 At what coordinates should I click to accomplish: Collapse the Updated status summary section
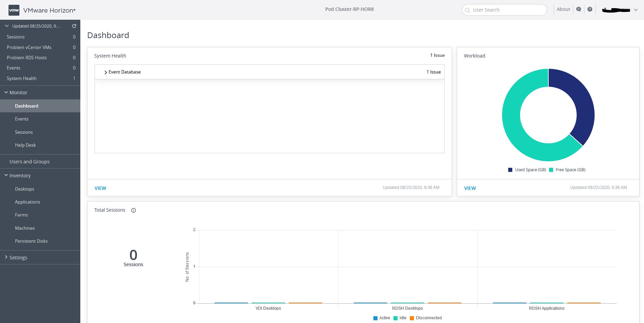point(6,26)
